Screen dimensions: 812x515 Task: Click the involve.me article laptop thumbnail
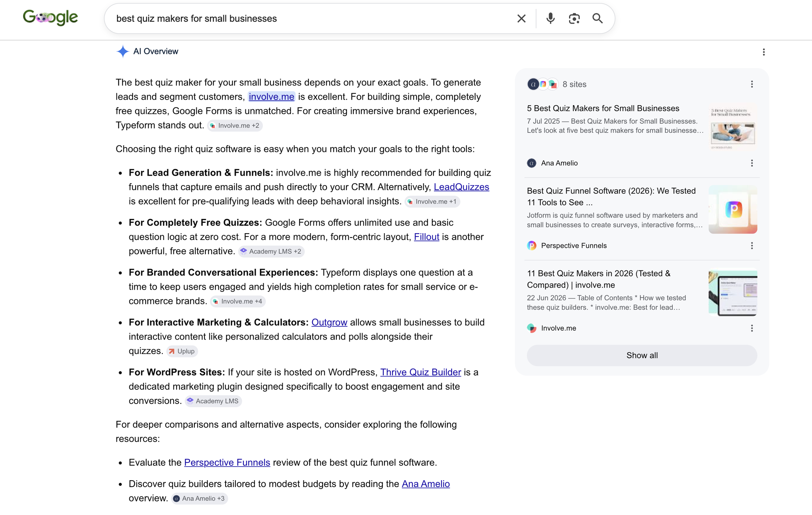[732, 292]
